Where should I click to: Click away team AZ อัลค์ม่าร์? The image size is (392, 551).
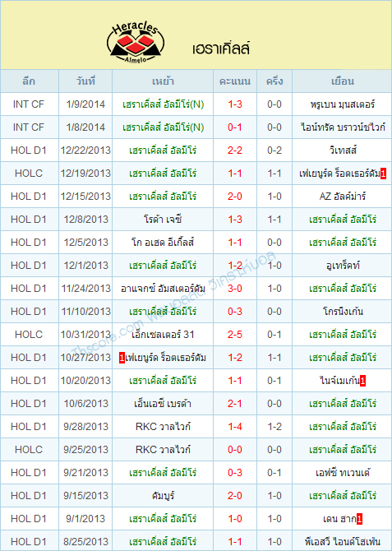tap(343, 197)
